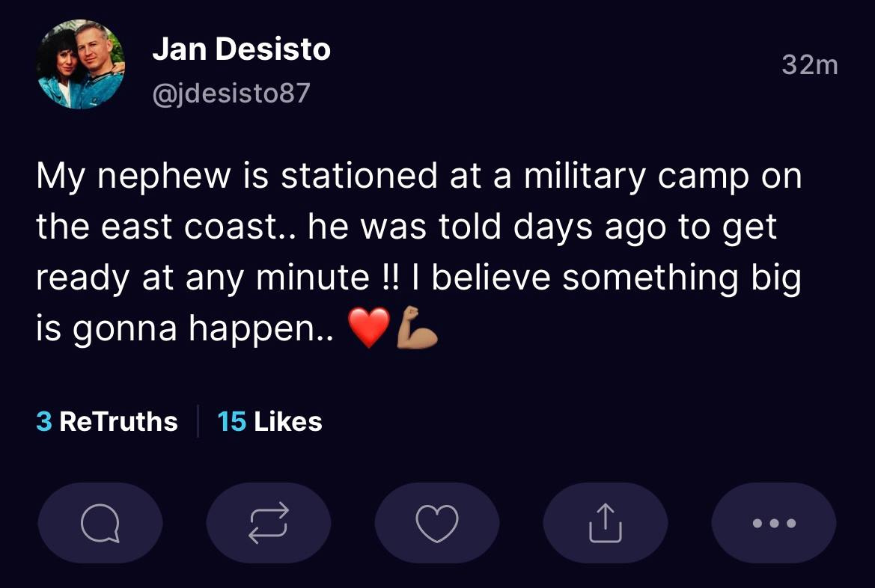This screenshot has width=875, height=588.
Task: Show the list of 3 ReTruths
Action: coord(107,421)
